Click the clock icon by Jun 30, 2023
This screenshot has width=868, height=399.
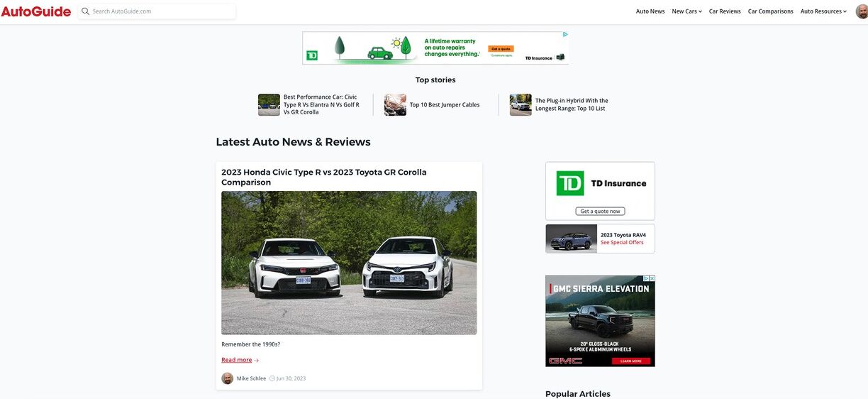pos(272,378)
